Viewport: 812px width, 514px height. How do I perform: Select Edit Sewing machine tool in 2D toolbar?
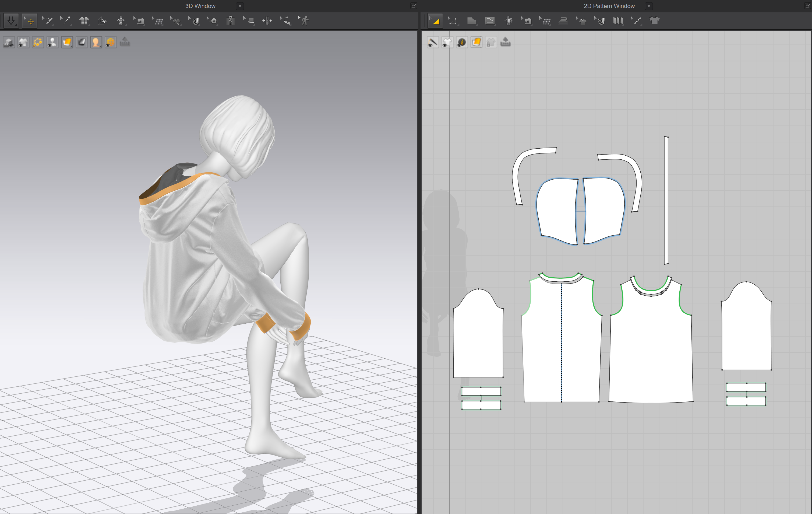(x=526, y=20)
